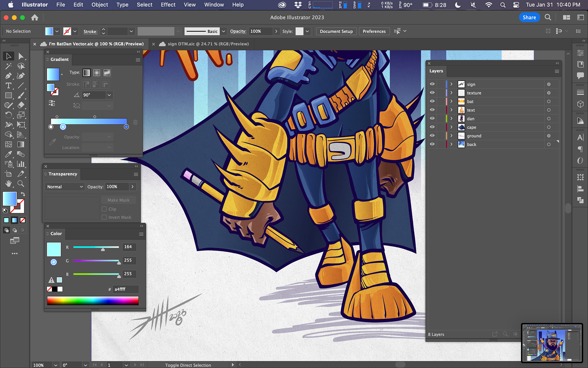Select the Line Segment tool
The width and height of the screenshot is (588, 368).
(x=21, y=86)
